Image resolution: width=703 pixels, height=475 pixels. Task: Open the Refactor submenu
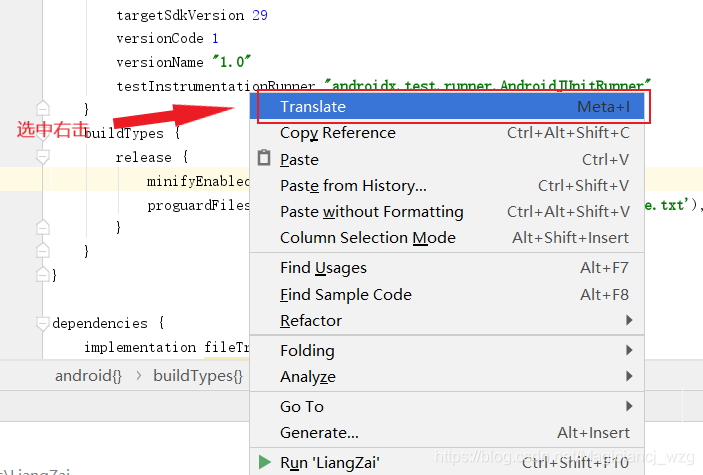pos(447,321)
